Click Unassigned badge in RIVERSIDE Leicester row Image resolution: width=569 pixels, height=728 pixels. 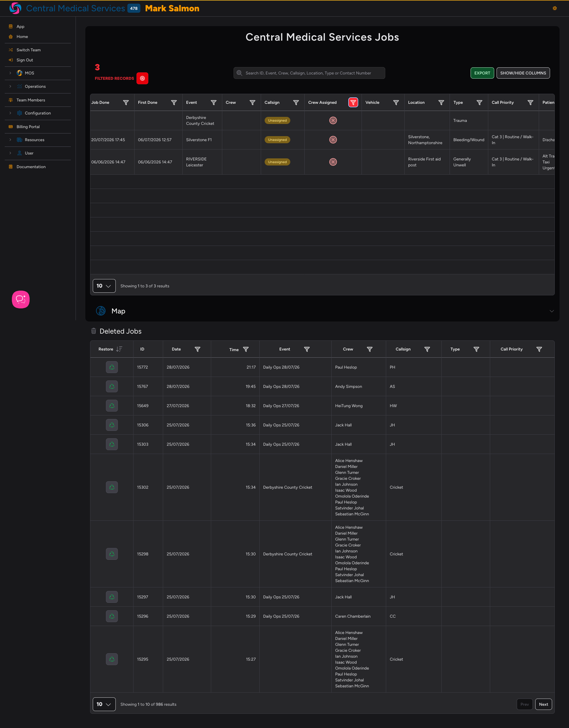(277, 162)
